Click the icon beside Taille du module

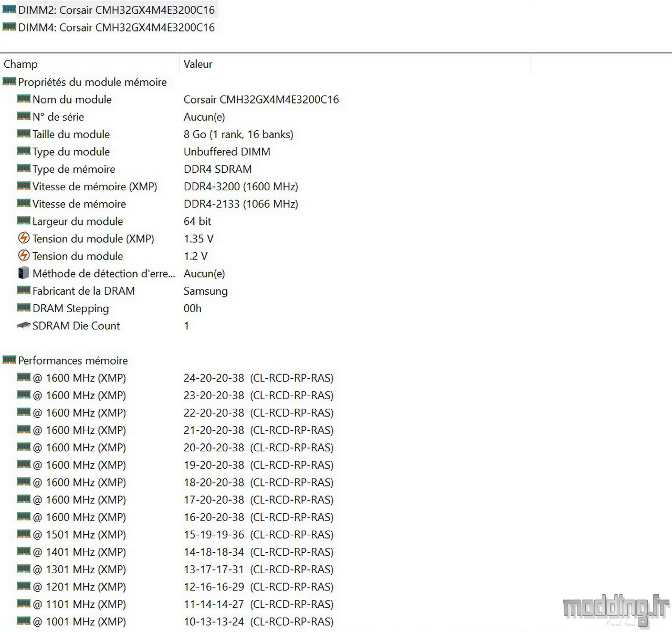click(24, 133)
